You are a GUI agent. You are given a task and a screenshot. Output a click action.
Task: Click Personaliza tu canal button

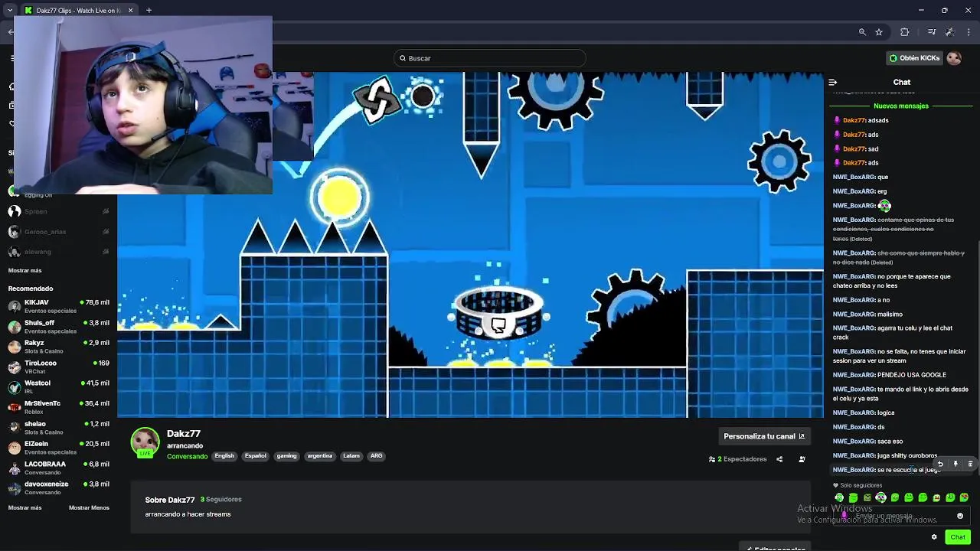coord(764,436)
